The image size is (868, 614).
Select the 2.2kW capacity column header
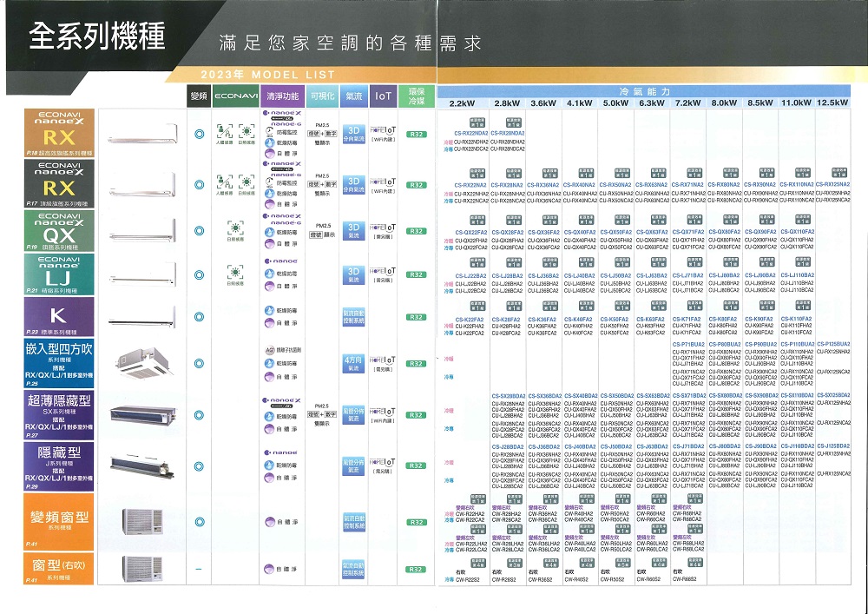click(x=457, y=102)
